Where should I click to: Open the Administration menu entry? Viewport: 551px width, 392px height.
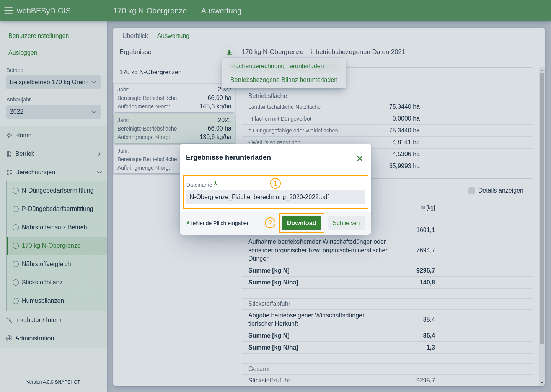tap(53, 338)
